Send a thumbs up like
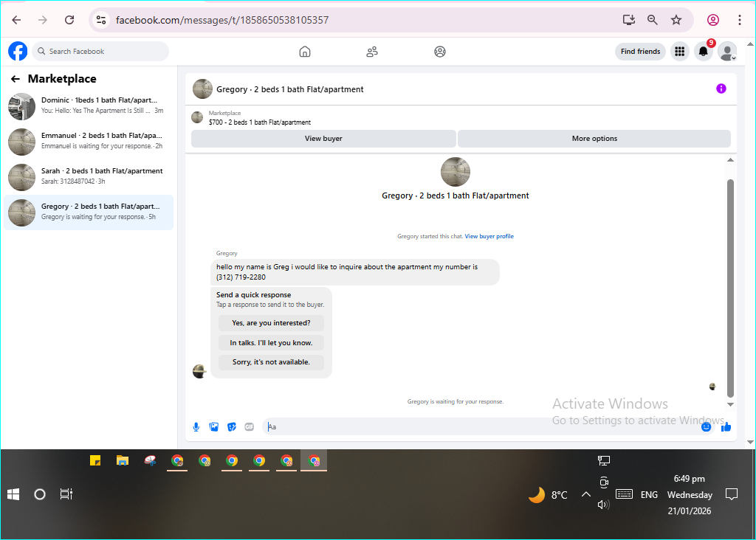The height and width of the screenshot is (540, 756). point(726,427)
